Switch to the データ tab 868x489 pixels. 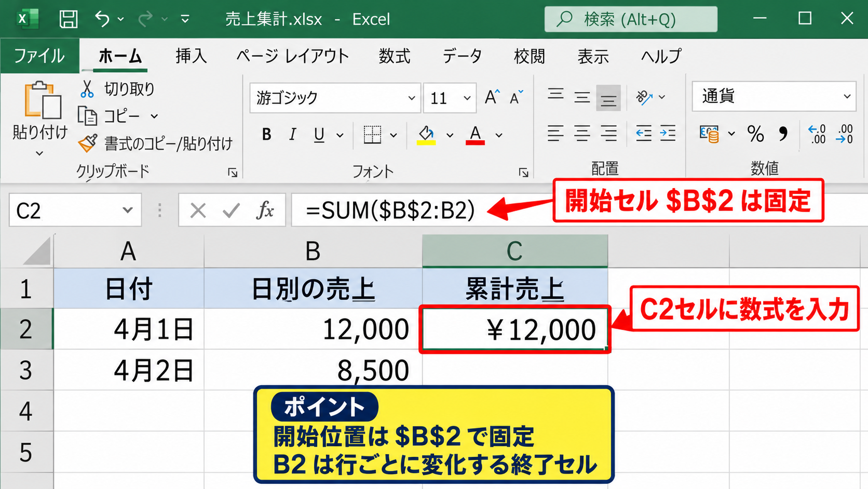462,56
